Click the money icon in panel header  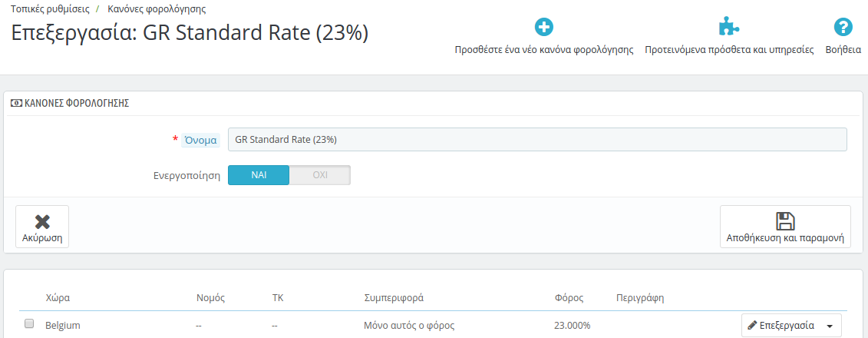click(x=17, y=103)
